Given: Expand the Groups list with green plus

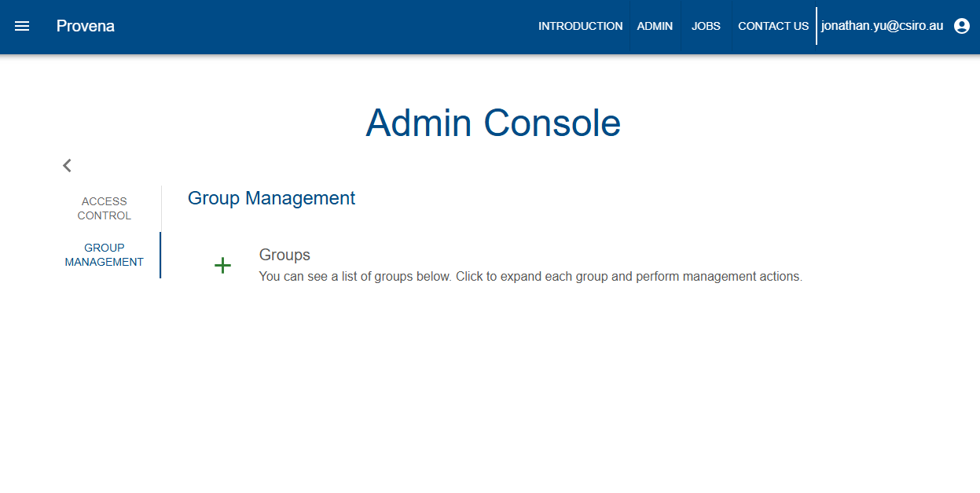Looking at the screenshot, I should click(x=222, y=266).
